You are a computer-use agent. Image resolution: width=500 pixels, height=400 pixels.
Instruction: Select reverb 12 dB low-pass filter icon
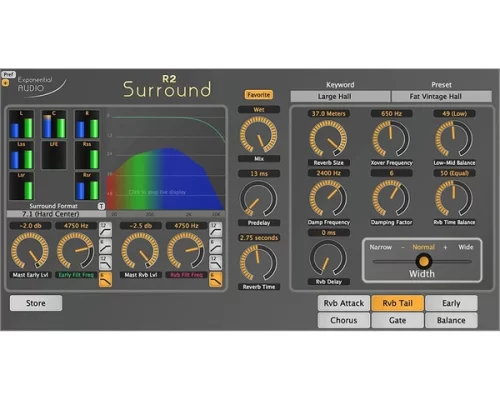[216, 263]
